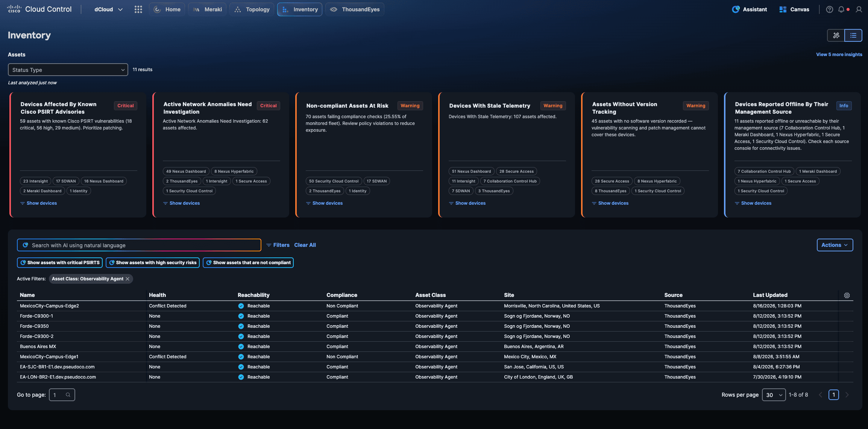Click the 17 SDWAN tag in PSIRT card
Viewport: 868px width, 429px height.
point(66,181)
